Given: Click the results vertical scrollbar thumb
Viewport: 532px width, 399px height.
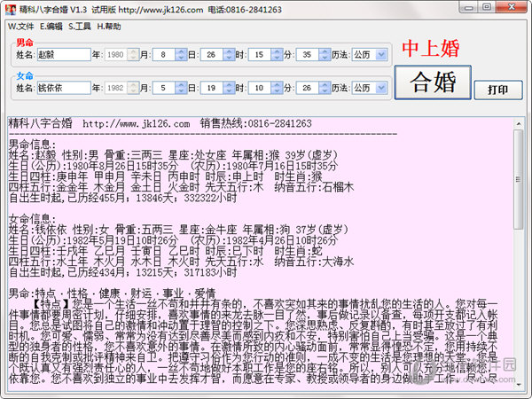Looking at the screenshot, I should [x=519, y=179].
